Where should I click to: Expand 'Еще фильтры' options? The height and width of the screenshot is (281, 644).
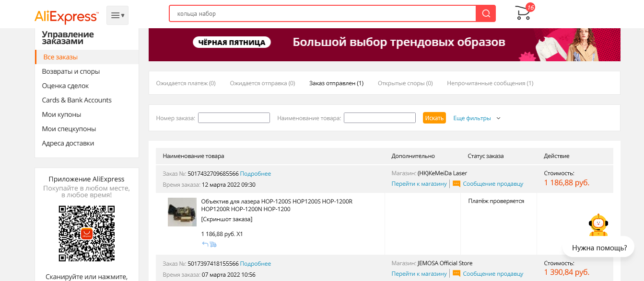pos(472,118)
